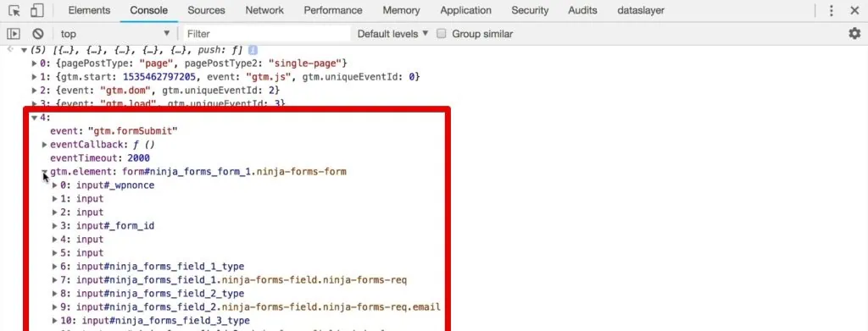Expand child 1 input
Image resolution: width=868 pixels, height=331 pixels.
55,199
